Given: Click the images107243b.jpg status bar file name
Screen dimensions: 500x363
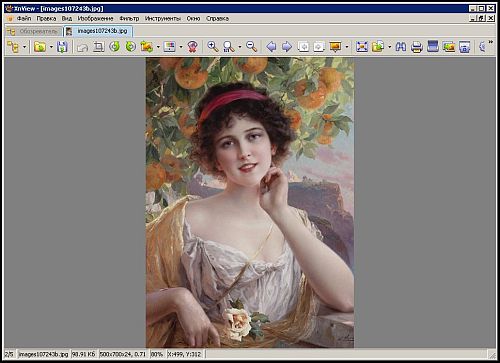Looking at the screenshot, I should (x=44, y=354).
